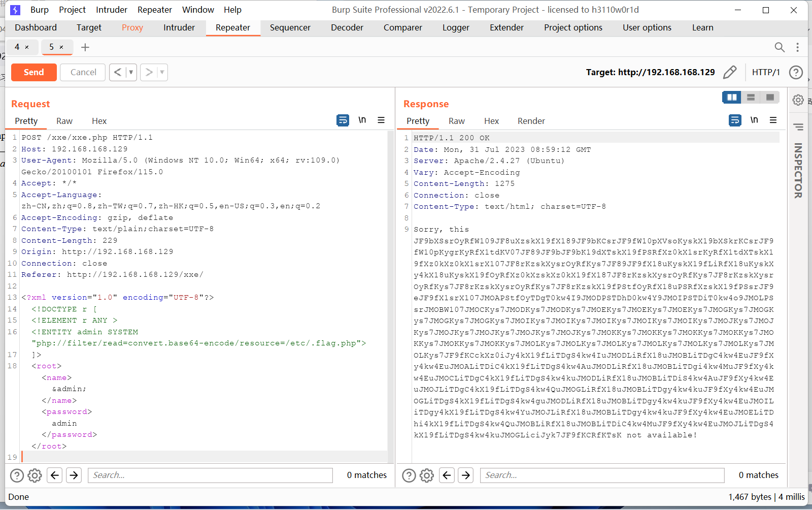Go to previous match in Response search
The height and width of the screenshot is (510, 812).
coord(447,475)
